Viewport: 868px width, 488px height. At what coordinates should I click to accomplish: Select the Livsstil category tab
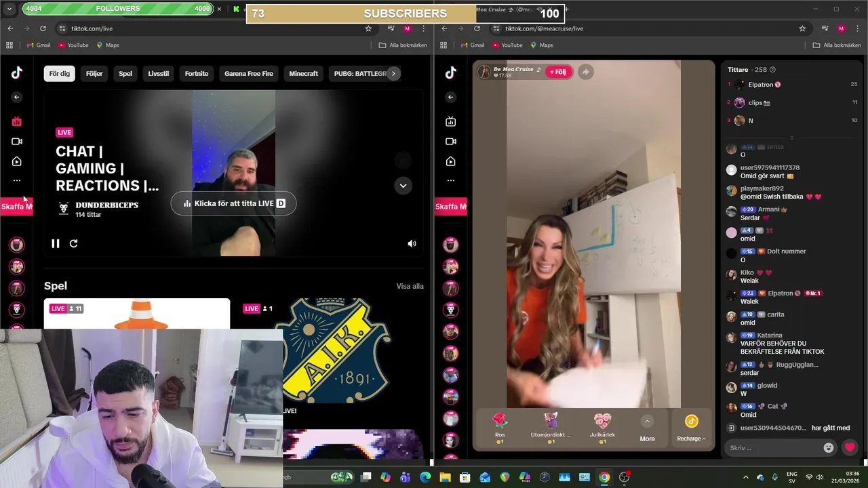(x=158, y=73)
